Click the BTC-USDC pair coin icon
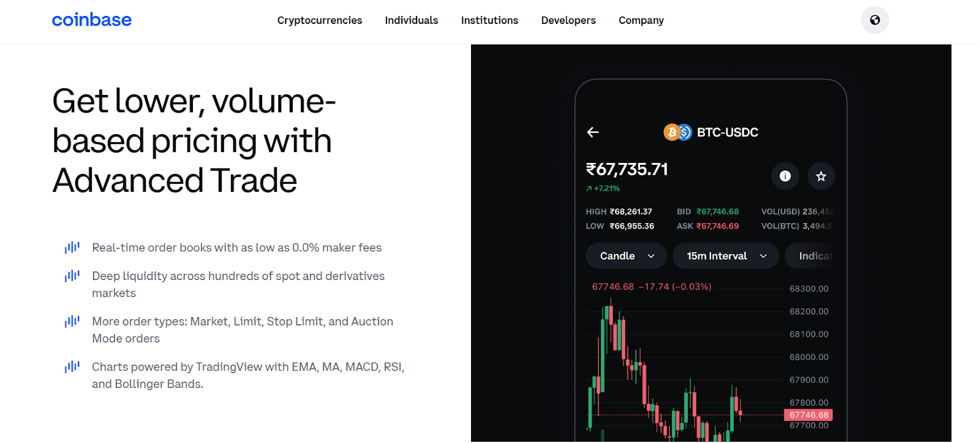 (677, 132)
